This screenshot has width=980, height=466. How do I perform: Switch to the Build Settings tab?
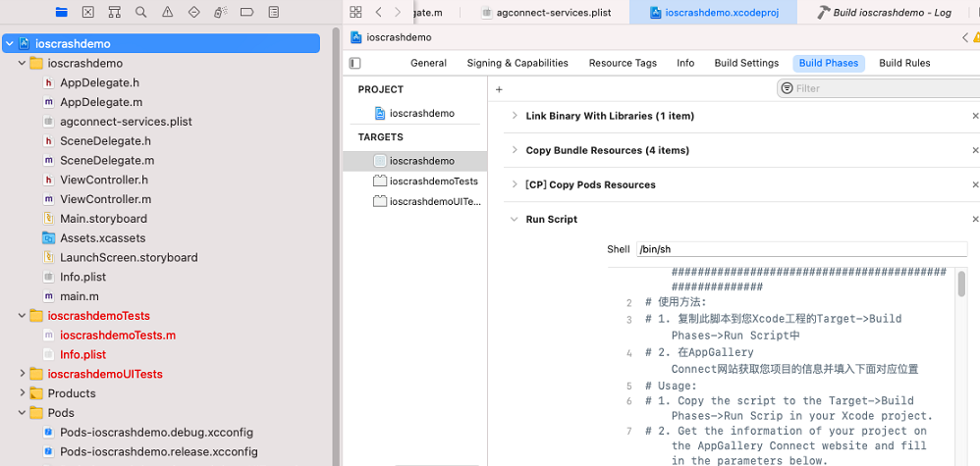[746, 63]
